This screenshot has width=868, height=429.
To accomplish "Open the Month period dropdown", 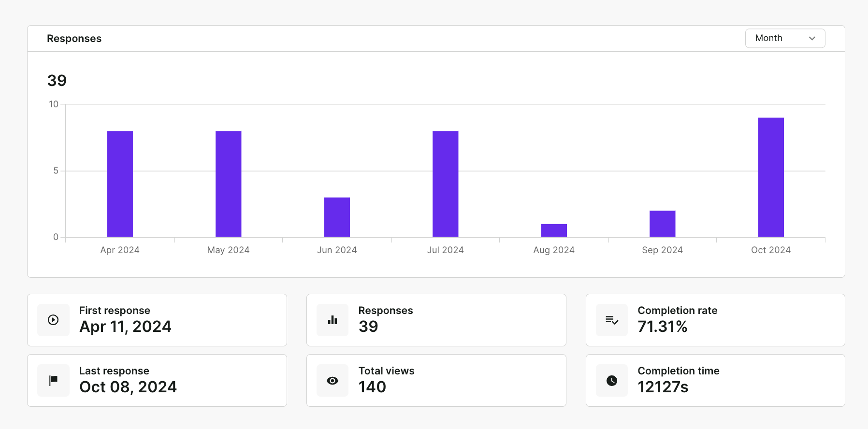I will [x=785, y=38].
